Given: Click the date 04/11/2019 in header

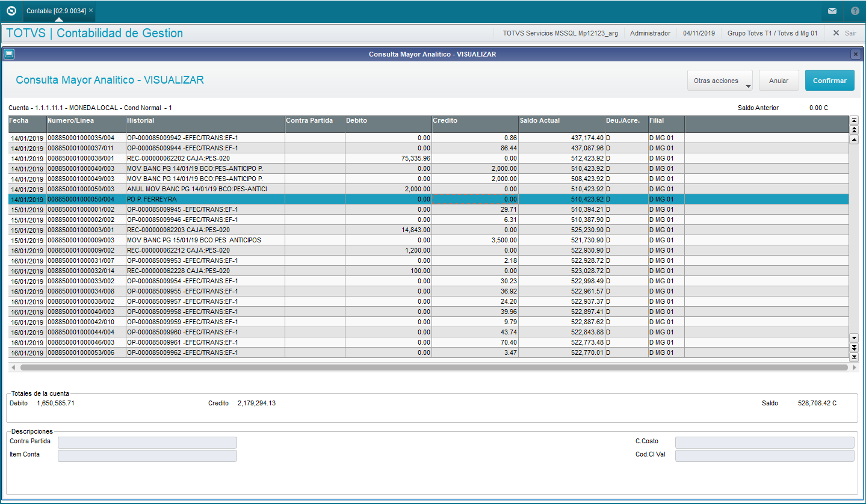Looking at the screenshot, I should (699, 33).
